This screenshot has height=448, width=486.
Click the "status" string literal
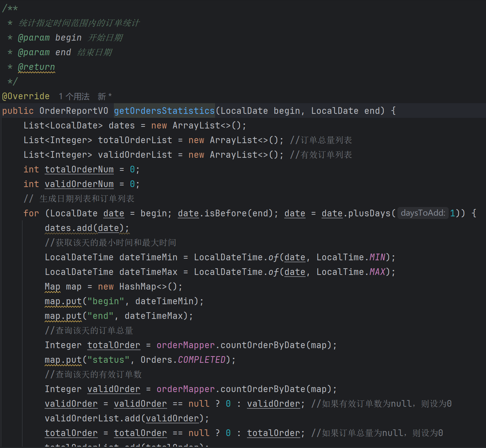[109, 360]
